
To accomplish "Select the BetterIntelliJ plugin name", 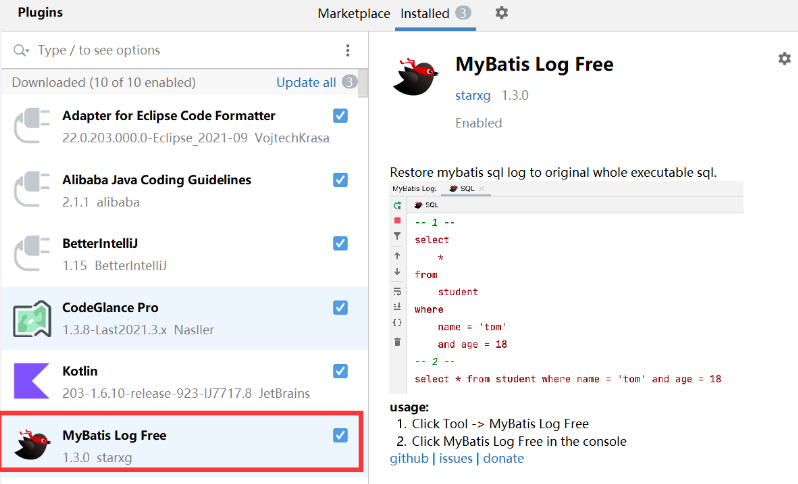I will click(100, 244).
